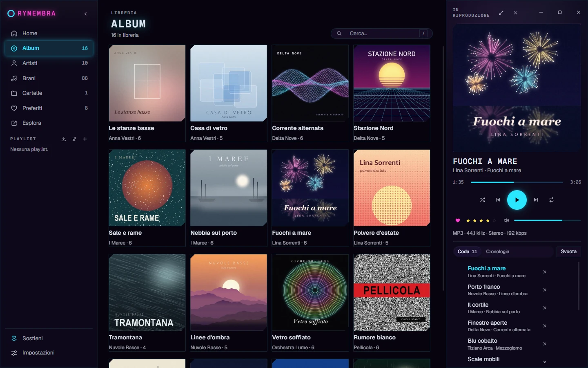
Task: Switch to the Coda tab
Action: 467,251
